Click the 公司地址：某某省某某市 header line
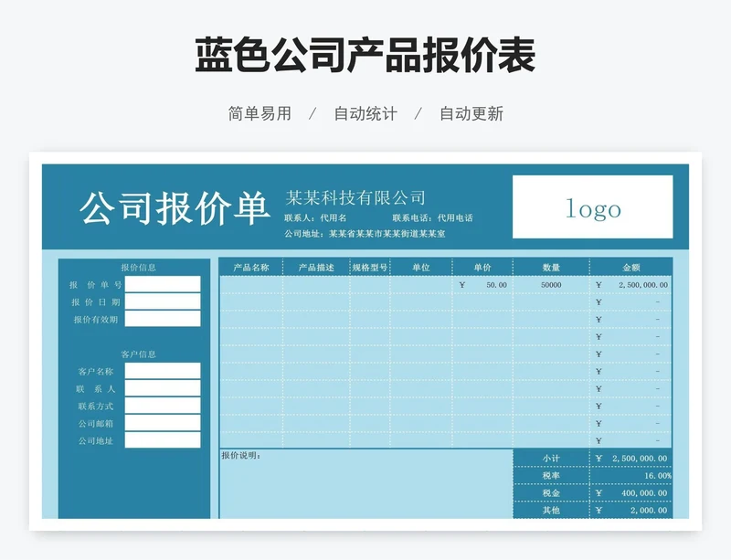 pos(365,234)
